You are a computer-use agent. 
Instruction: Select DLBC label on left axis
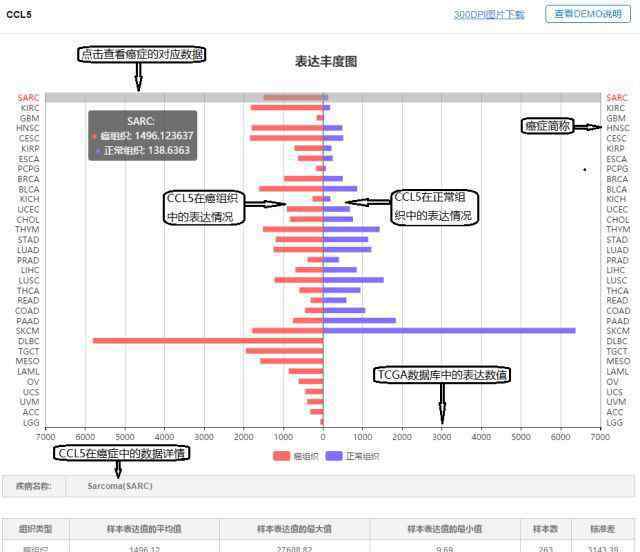tap(29, 341)
